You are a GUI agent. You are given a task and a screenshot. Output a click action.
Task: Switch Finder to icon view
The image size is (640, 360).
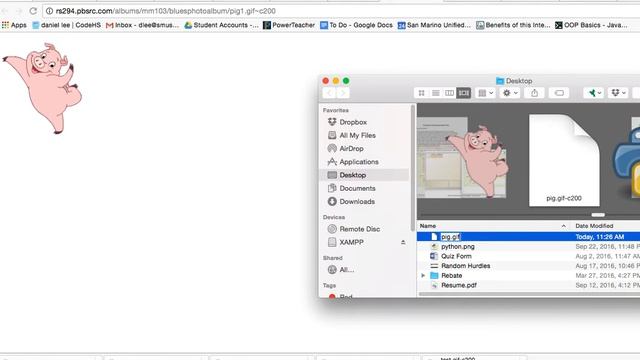[421, 93]
